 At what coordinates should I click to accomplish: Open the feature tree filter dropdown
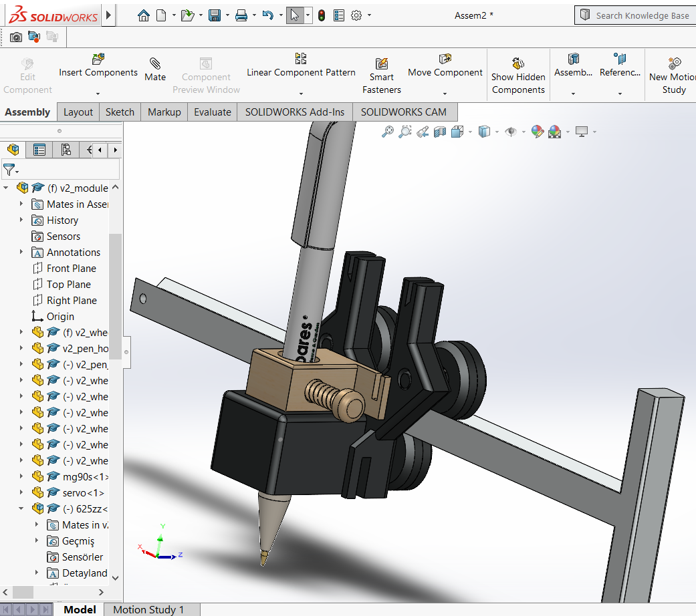coord(10,170)
